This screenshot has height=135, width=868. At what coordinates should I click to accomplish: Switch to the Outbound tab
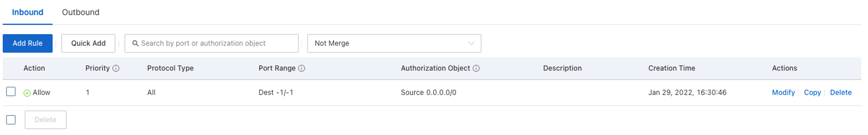[81, 13]
